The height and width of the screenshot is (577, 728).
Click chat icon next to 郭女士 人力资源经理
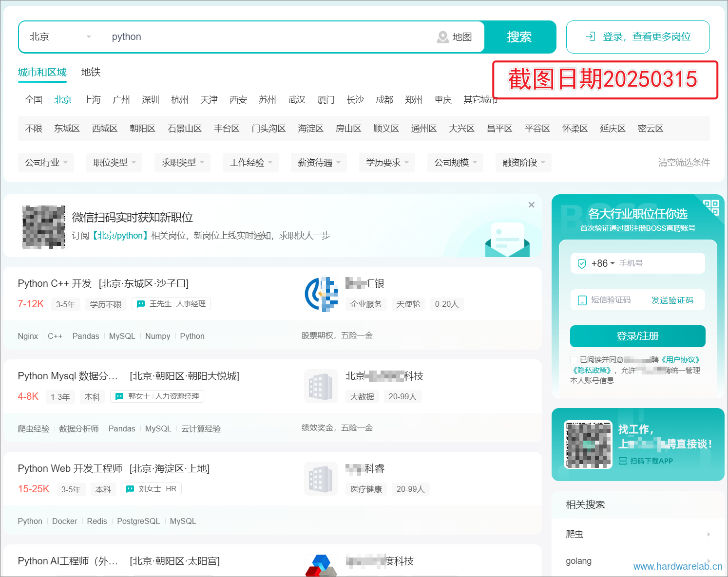[119, 396]
